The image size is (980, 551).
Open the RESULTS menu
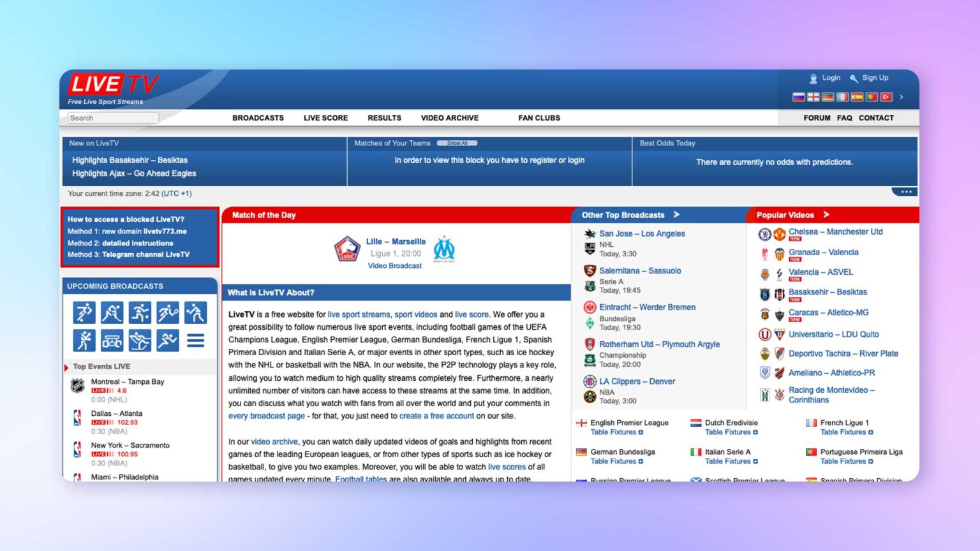coord(384,118)
